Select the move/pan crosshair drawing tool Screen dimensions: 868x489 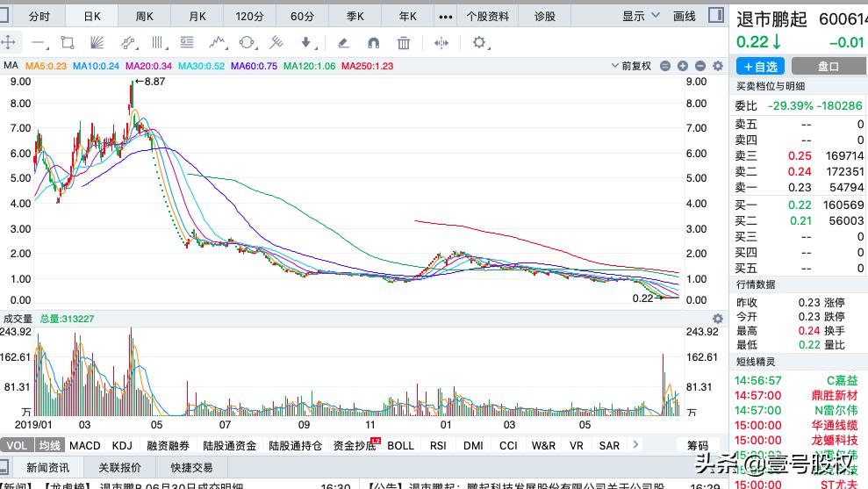tap(8, 42)
